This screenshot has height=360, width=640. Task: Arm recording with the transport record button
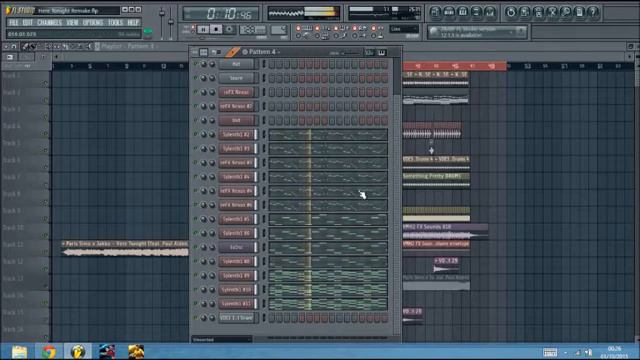click(229, 29)
